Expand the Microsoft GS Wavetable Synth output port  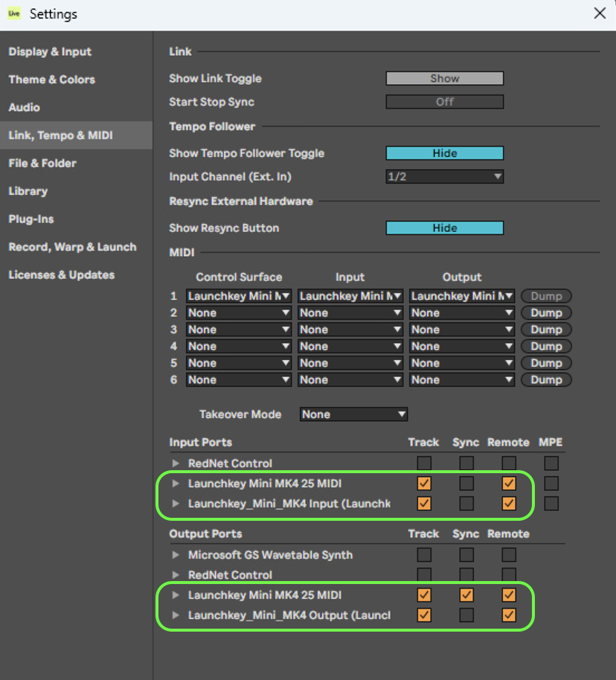coord(176,555)
